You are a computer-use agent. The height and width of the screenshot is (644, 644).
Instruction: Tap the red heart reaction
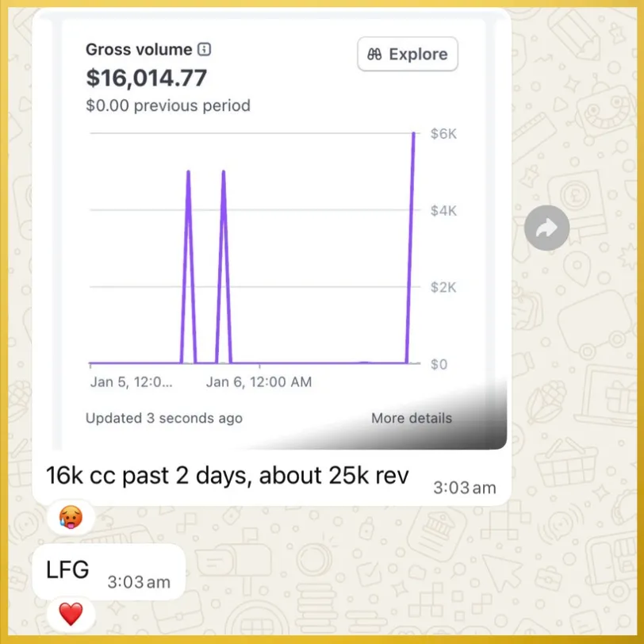coord(71,614)
